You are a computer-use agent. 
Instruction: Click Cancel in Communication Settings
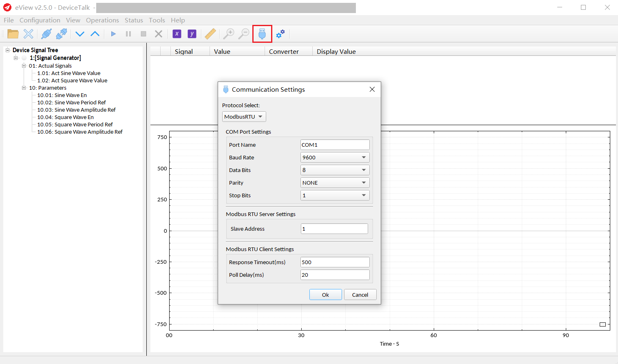click(360, 295)
